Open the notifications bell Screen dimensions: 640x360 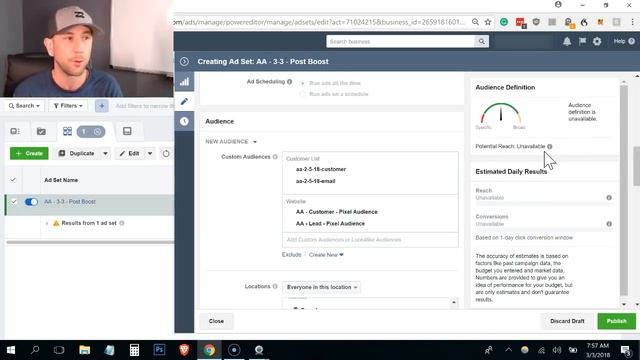[x=567, y=41]
